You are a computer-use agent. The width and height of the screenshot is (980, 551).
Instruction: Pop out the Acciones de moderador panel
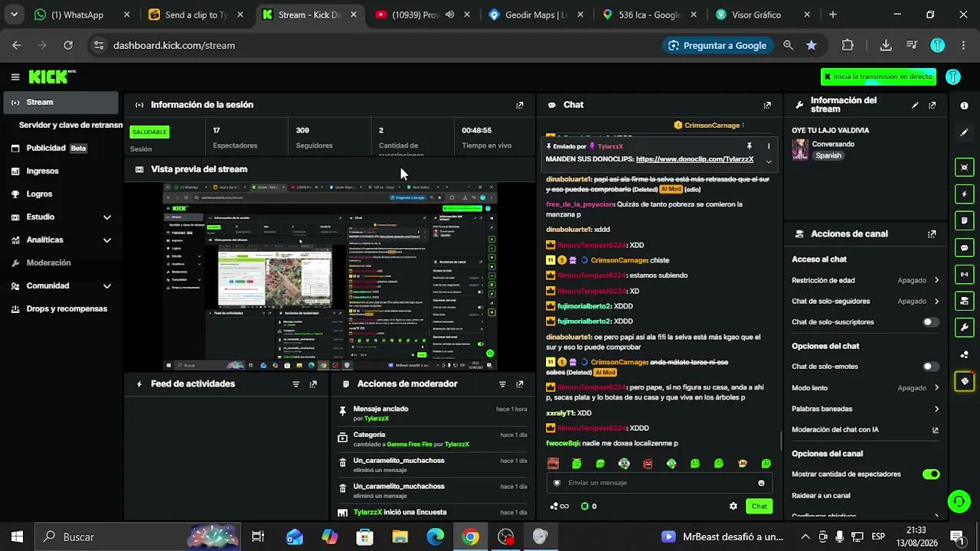[520, 384]
